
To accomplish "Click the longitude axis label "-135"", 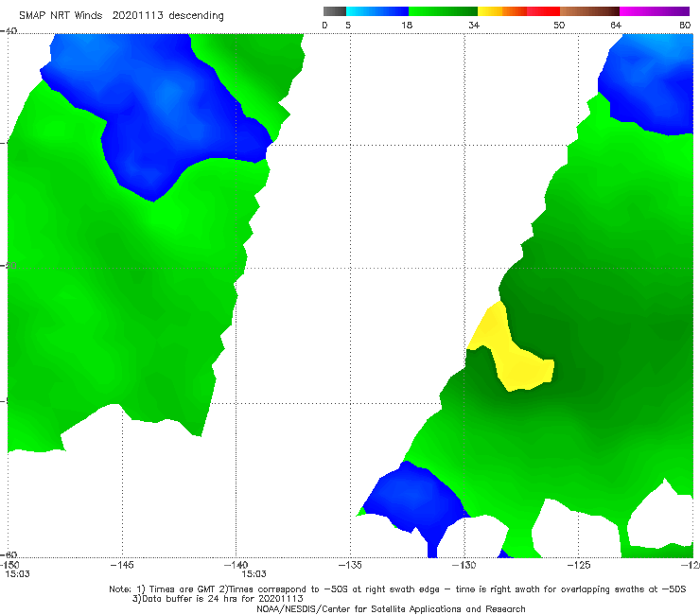I will (x=350, y=565).
